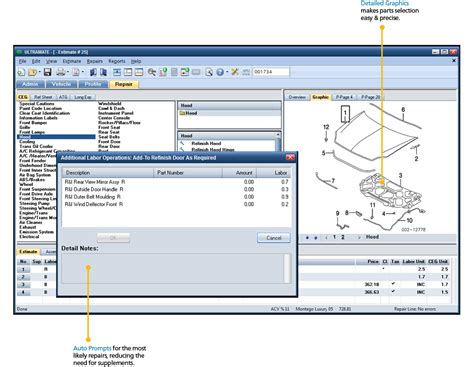Open the Repairs menu

click(x=95, y=61)
